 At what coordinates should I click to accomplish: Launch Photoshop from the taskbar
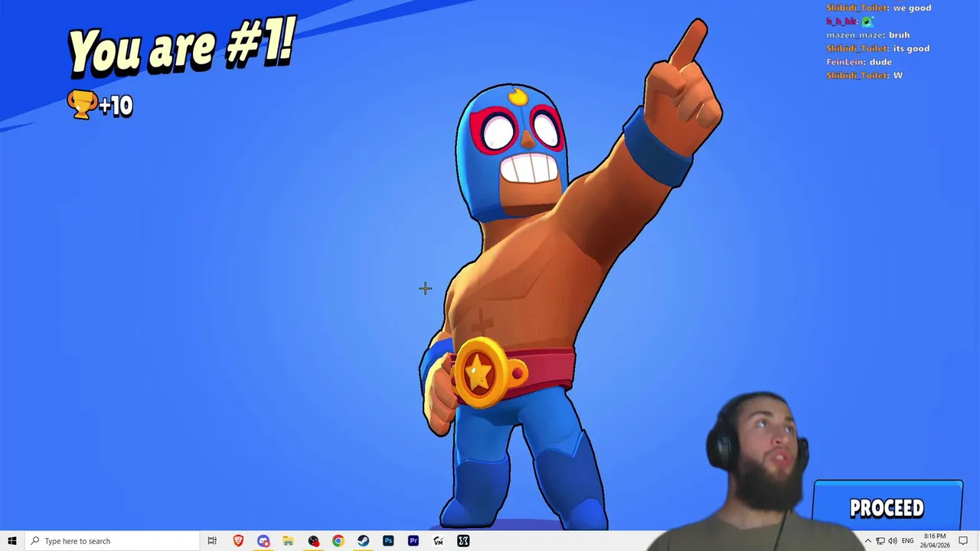click(388, 541)
